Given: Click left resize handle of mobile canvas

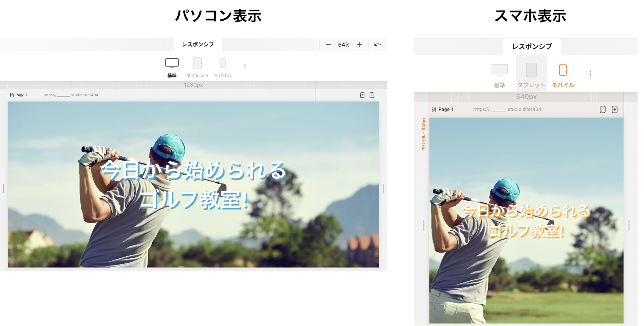Looking at the screenshot, I should tap(424, 226).
